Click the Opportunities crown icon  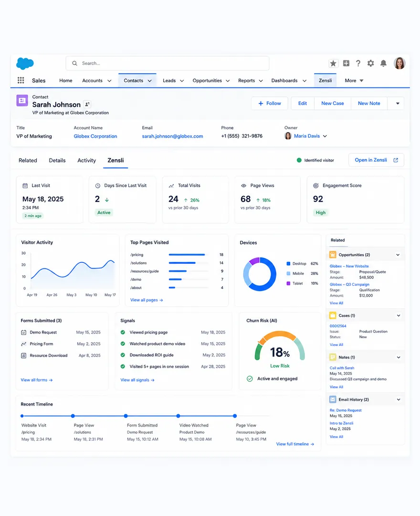point(333,254)
